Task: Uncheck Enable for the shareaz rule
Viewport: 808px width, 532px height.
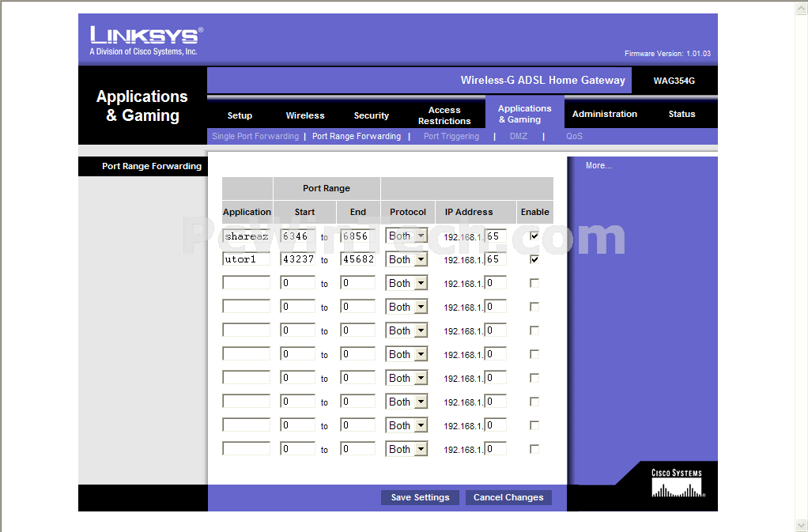Action: (x=534, y=236)
